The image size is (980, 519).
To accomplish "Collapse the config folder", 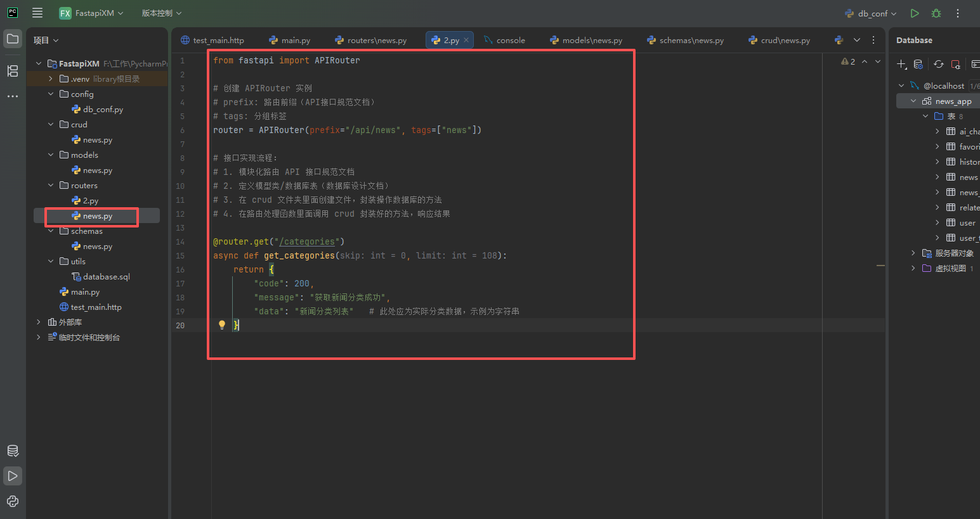I will 51,94.
